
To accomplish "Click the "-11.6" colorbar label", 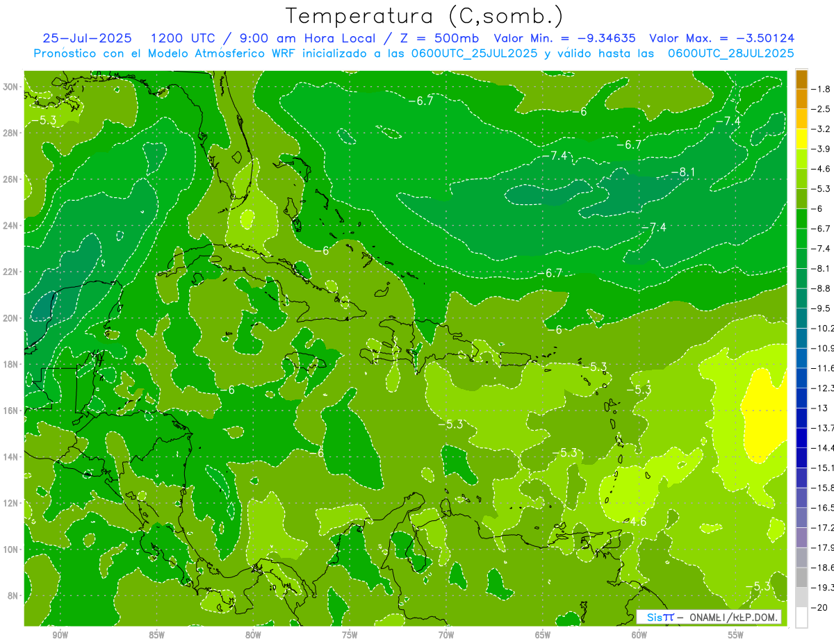I will click(x=824, y=368).
